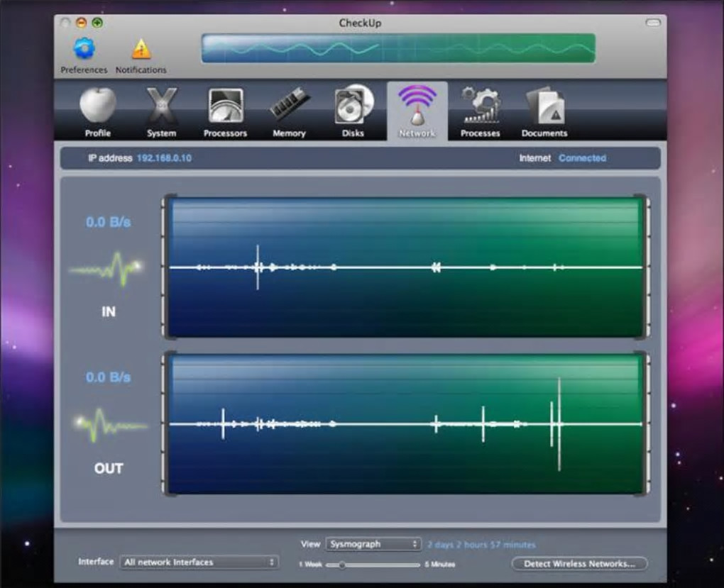Switch to the Profile tab
The image size is (724, 588).
pyautogui.click(x=98, y=111)
